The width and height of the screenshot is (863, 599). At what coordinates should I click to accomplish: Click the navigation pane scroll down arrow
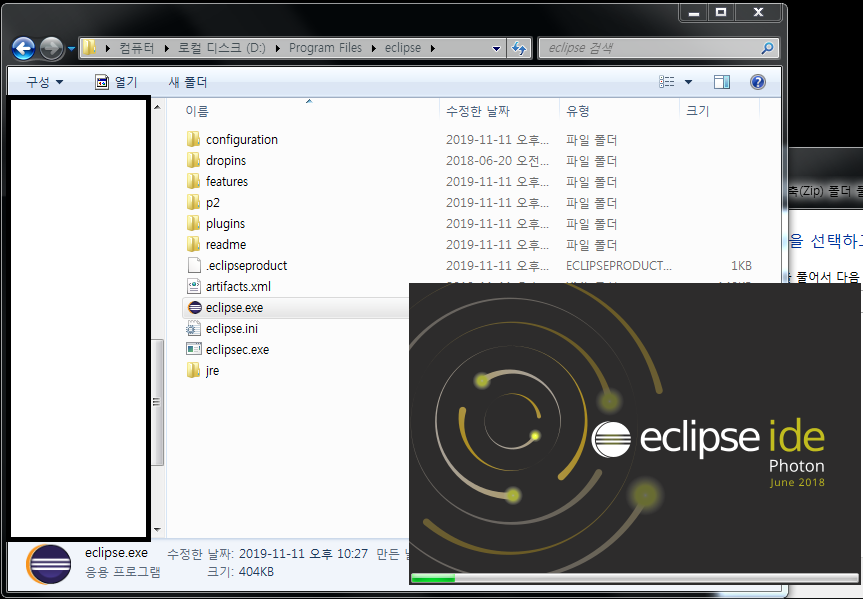tap(157, 530)
